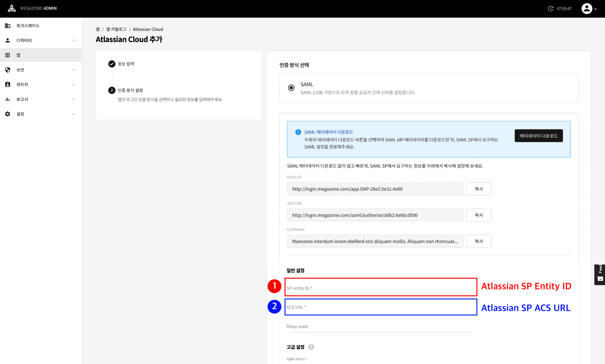Click the info icon in SAML metadata banner
This screenshot has height=364, width=605.
coord(298,132)
